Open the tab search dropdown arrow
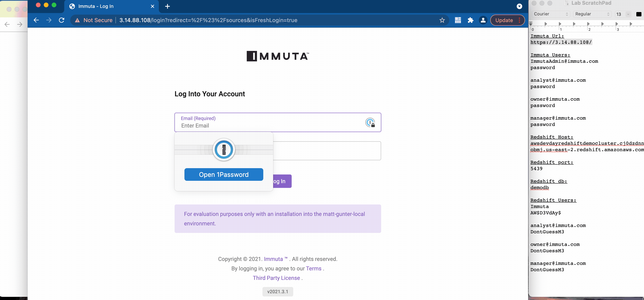644x300 pixels. click(x=519, y=6)
